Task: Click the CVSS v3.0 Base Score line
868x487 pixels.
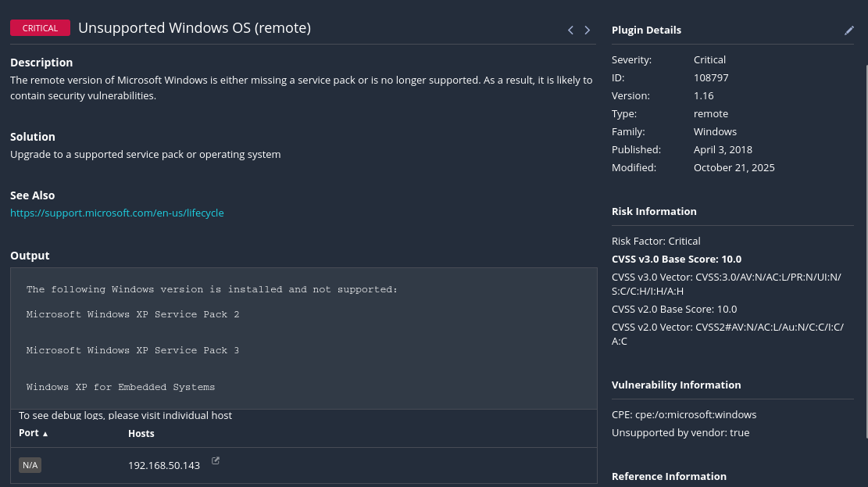Action: click(677, 259)
